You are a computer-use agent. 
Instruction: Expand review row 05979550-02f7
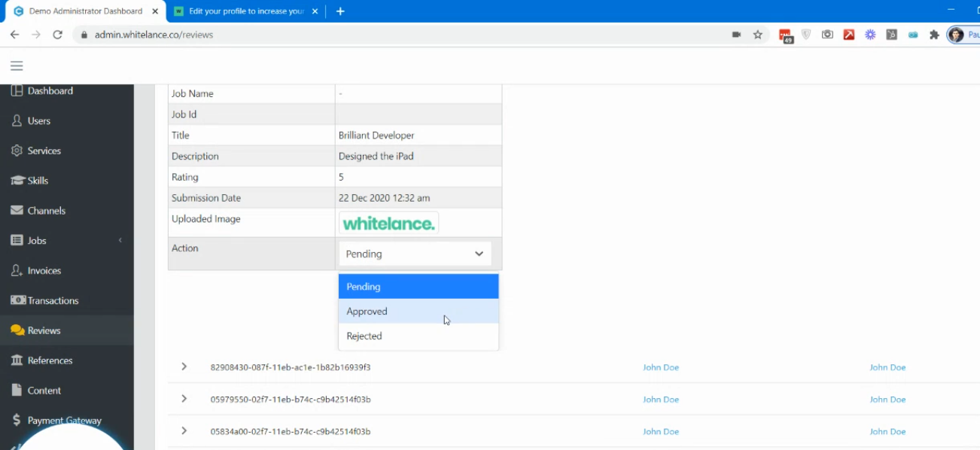pos(184,399)
